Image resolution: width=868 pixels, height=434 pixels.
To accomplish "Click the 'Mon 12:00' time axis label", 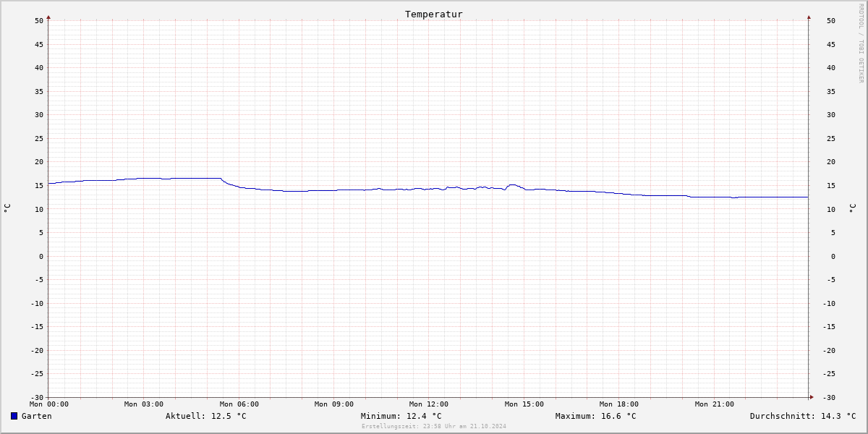I will point(429,404).
